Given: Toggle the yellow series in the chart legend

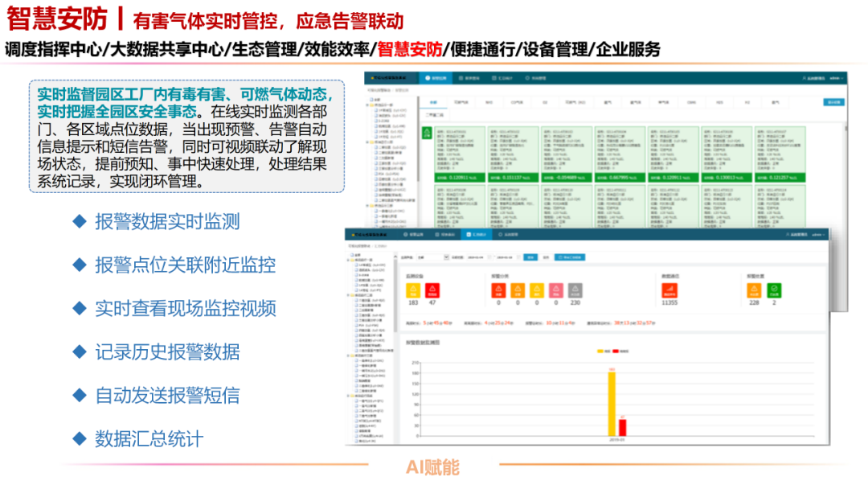Looking at the screenshot, I should 604,351.
